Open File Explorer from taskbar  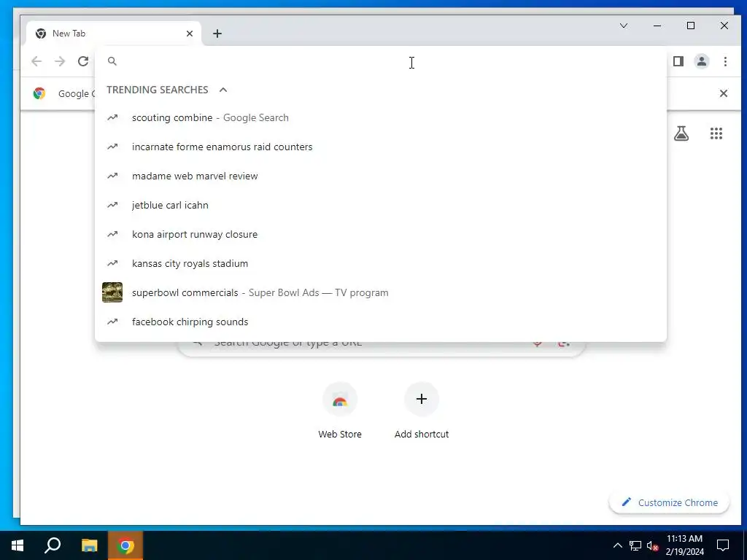[89, 545]
